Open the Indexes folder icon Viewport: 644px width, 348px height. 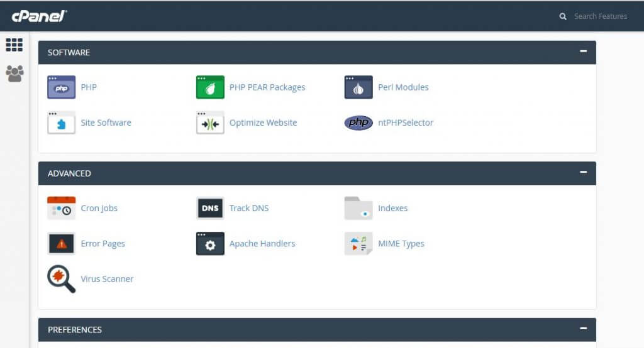(x=358, y=208)
